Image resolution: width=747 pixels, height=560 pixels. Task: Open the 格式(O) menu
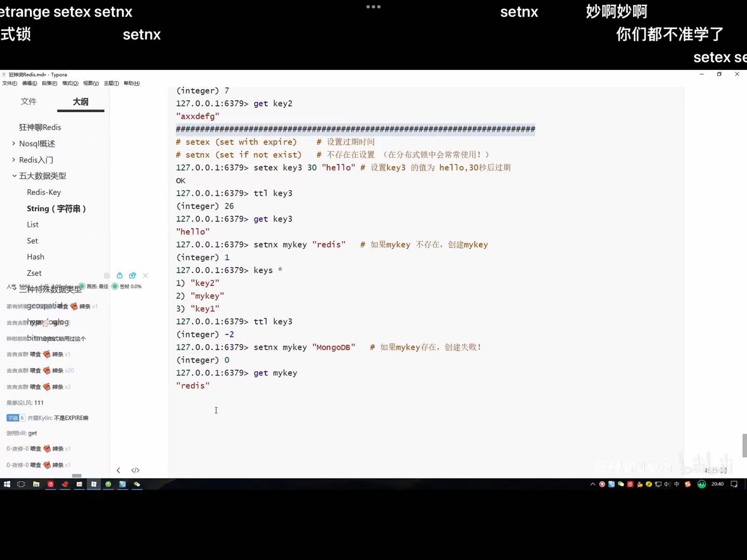pyautogui.click(x=70, y=83)
